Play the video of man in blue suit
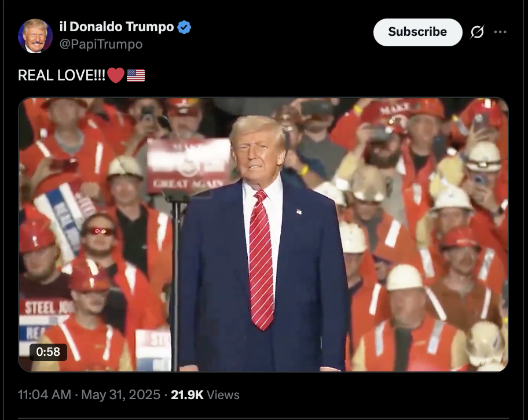 pos(263,234)
